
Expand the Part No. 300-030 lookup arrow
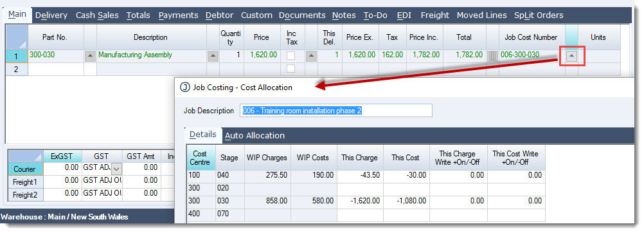click(90, 57)
